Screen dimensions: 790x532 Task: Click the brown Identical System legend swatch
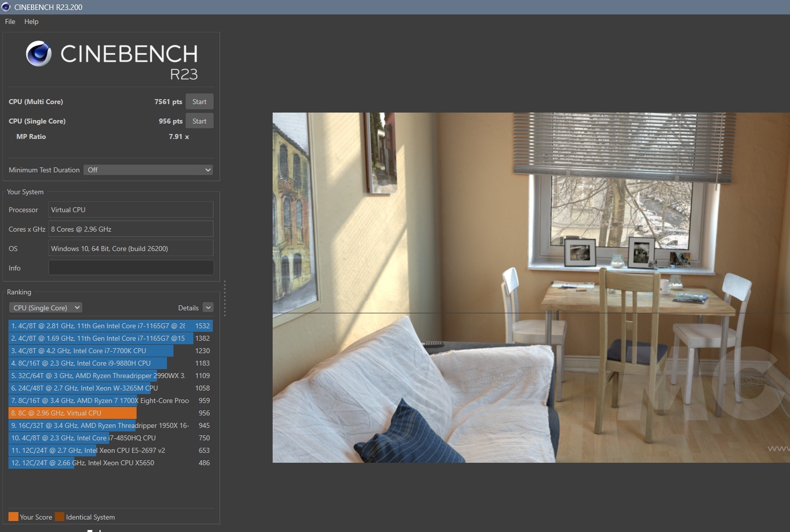[x=60, y=517]
